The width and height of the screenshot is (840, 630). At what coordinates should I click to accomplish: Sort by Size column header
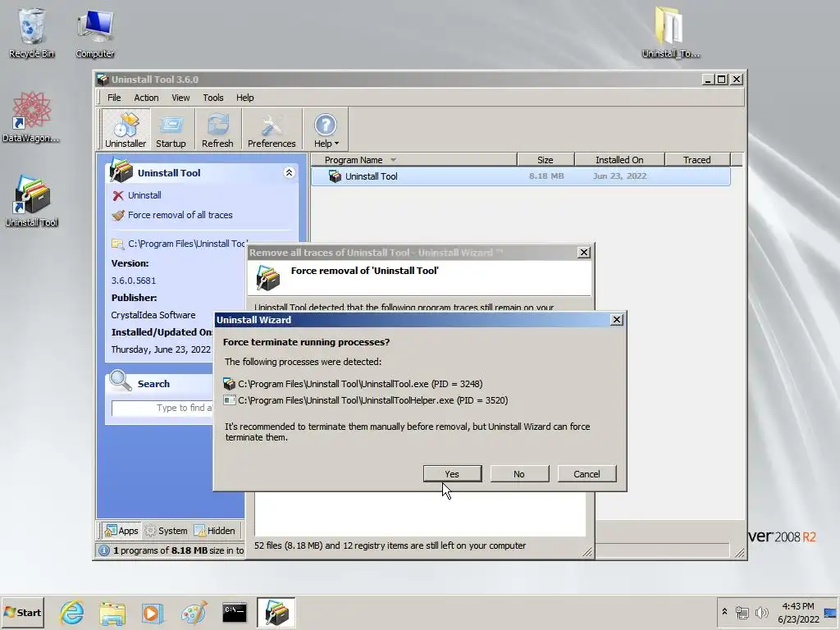click(546, 160)
